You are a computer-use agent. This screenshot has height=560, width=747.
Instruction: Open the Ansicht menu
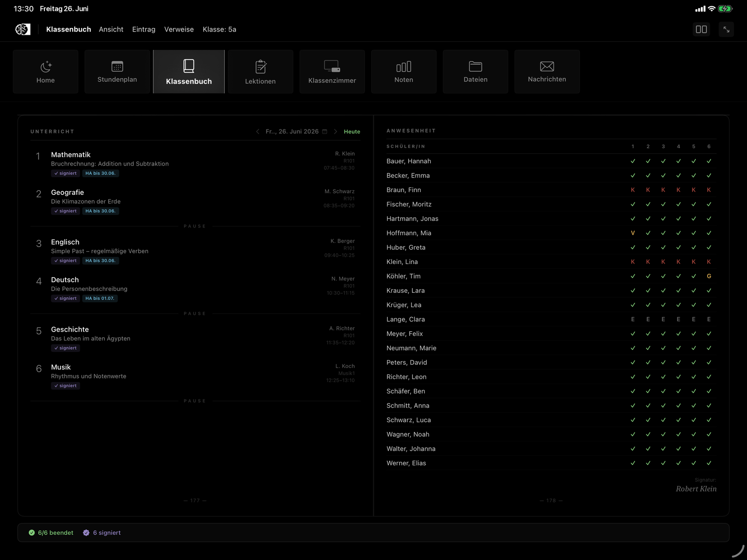point(111,29)
